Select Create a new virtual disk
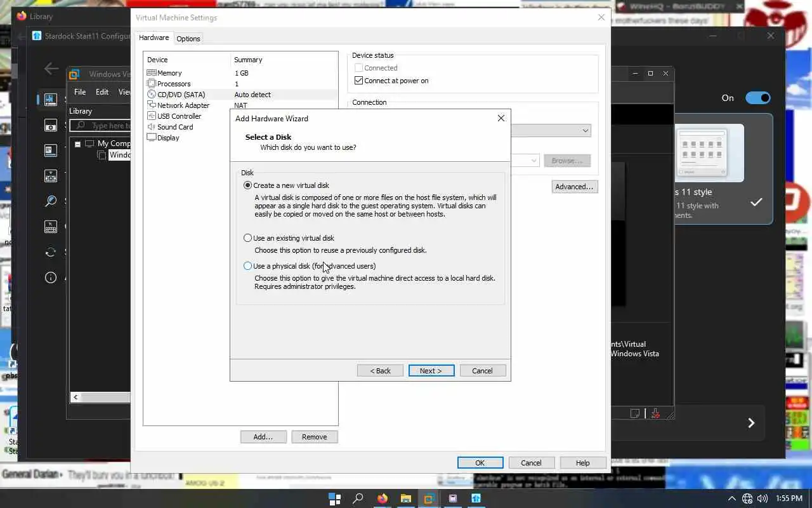Viewport: 812px width, 508px height. (x=247, y=185)
